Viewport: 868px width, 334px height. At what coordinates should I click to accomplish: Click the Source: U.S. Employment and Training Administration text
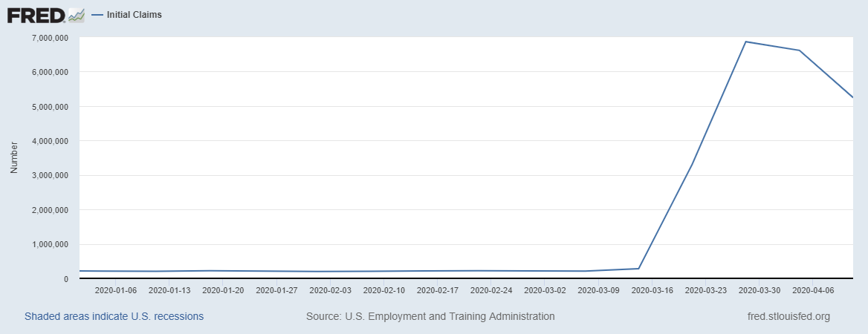click(x=430, y=316)
